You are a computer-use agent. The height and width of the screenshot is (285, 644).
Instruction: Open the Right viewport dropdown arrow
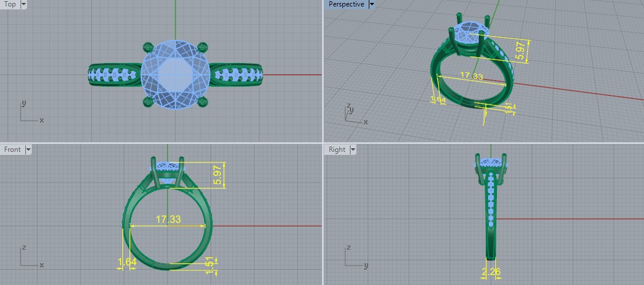tap(353, 150)
